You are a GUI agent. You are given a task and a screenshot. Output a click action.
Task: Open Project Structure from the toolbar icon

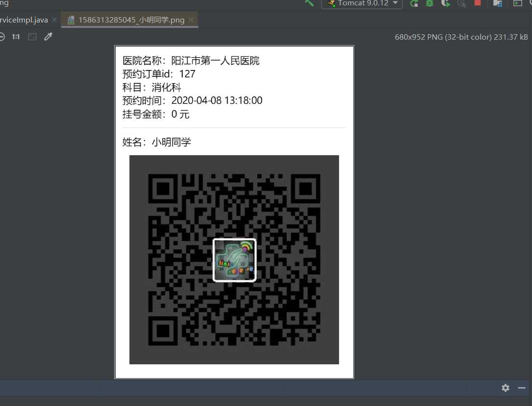[498, 3]
